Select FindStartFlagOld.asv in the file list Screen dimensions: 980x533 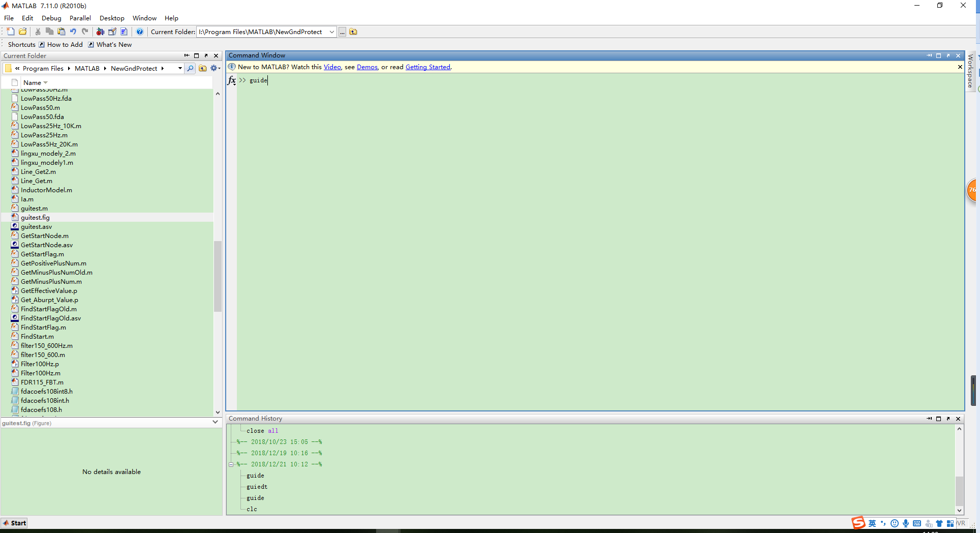click(51, 318)
